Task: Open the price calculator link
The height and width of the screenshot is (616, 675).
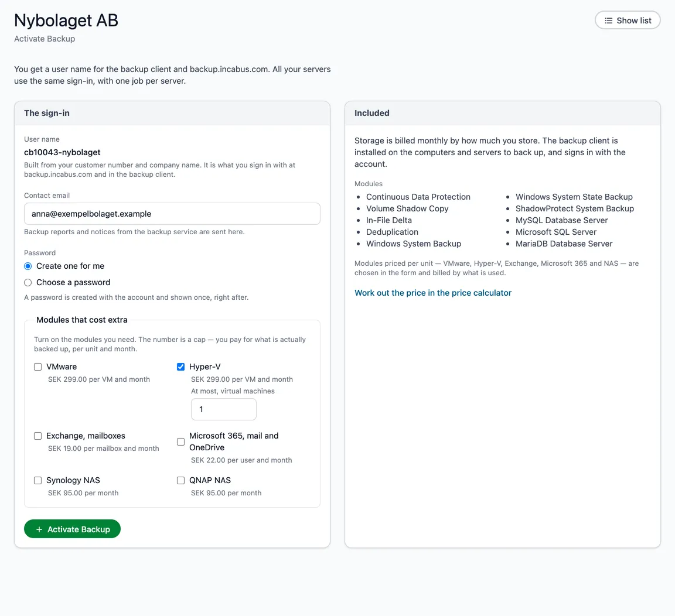Action: click(432, 293)
